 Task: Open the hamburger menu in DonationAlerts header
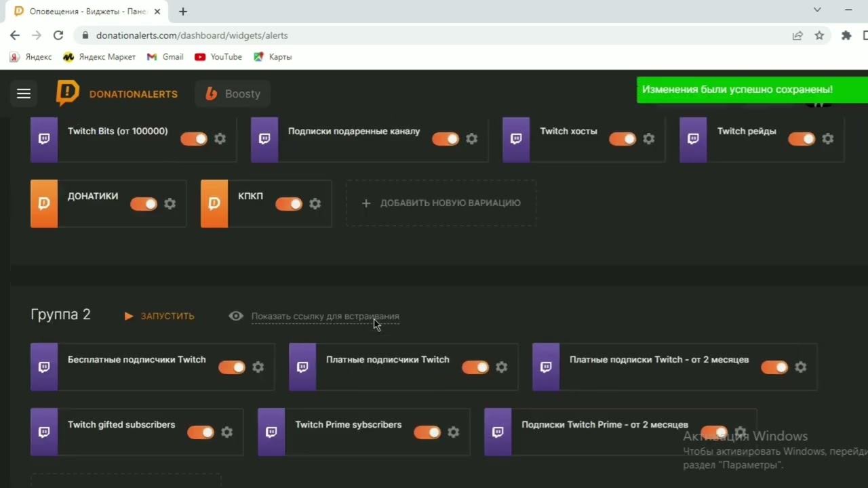[24, 94]
